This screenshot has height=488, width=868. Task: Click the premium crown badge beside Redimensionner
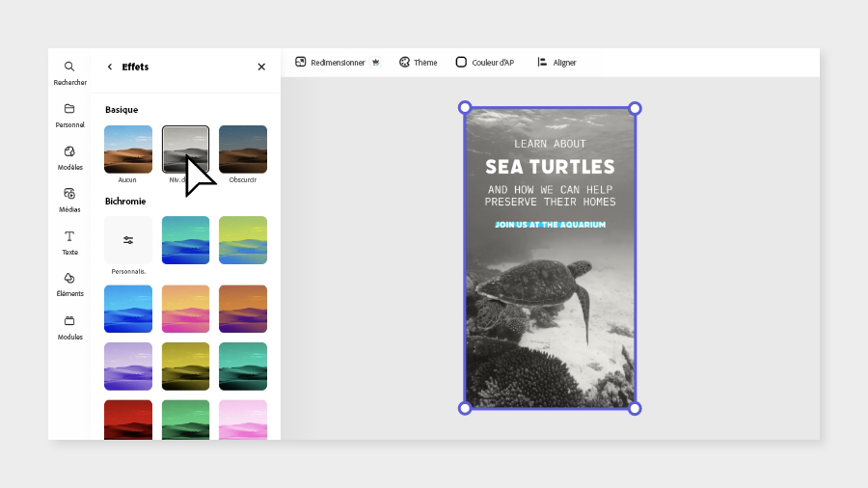pyautogui.click(x=376, y=63)
